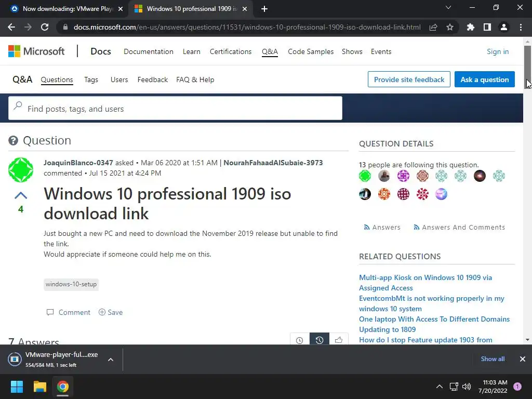532x399 pixels.
Task: Upvote the question with the up arrow
Action: tap(21, 195)
